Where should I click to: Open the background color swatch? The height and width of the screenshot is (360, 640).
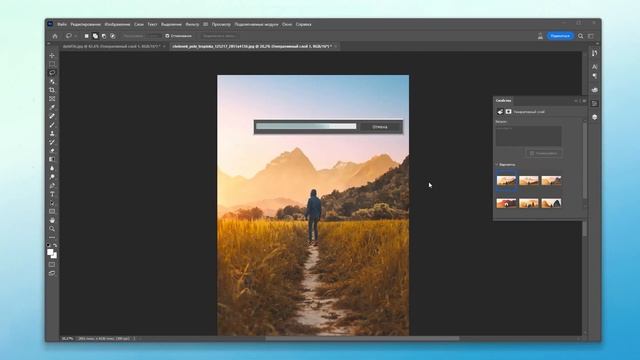[54, 256]
